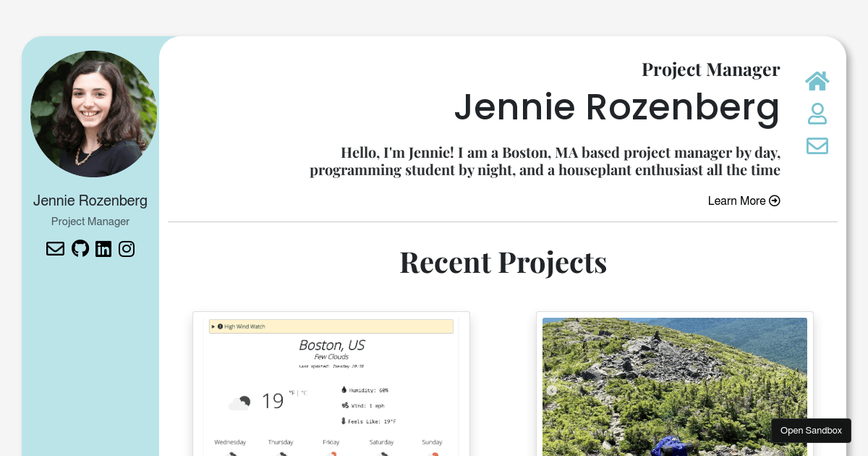Viewport: 868px width, 456px height.
Task: Click the Home icon in the right navigation
Action: 817,80
